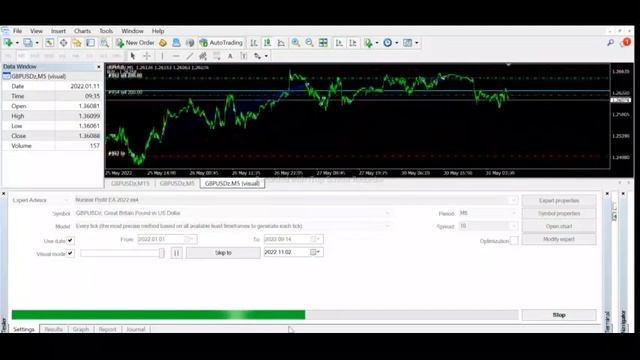
Task: Open the Tools menu
Action: (106, 31)
